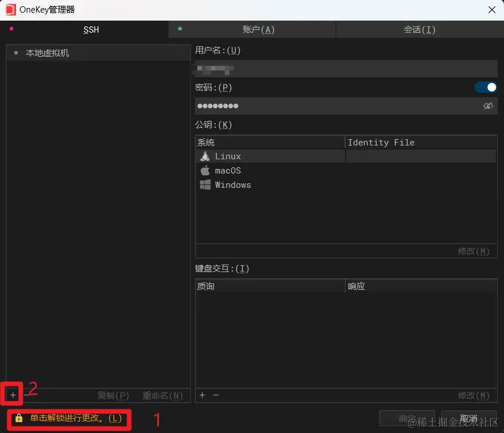This screenshot has height=433, width=504.
Task: Open the 账户(A) tab
Action: (x=252, y=30)
